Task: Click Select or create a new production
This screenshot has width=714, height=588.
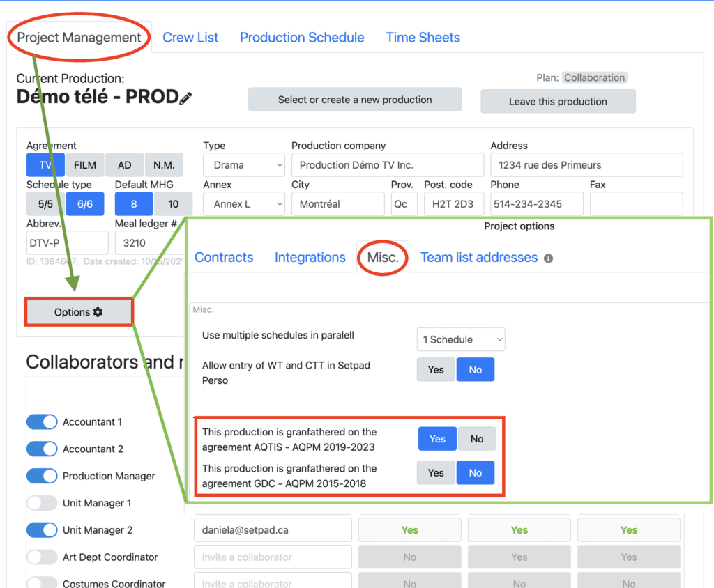Action: click(355, 100)
